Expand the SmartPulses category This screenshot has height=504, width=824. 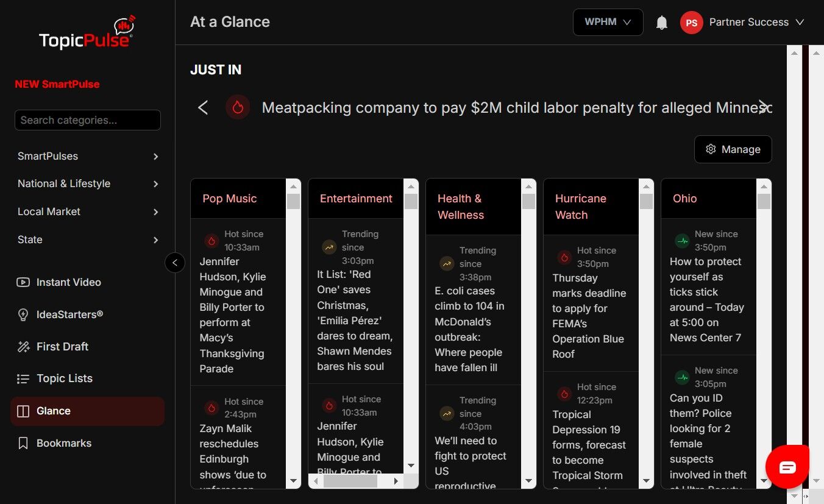(88, 156)
